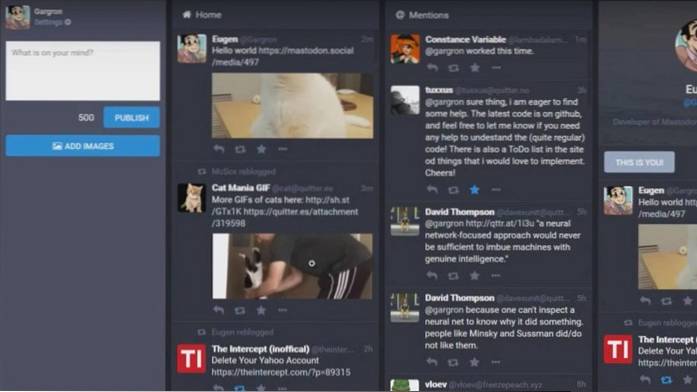
Task: Reblog tuxxus's mention about github code
Action: click(453, 190)
